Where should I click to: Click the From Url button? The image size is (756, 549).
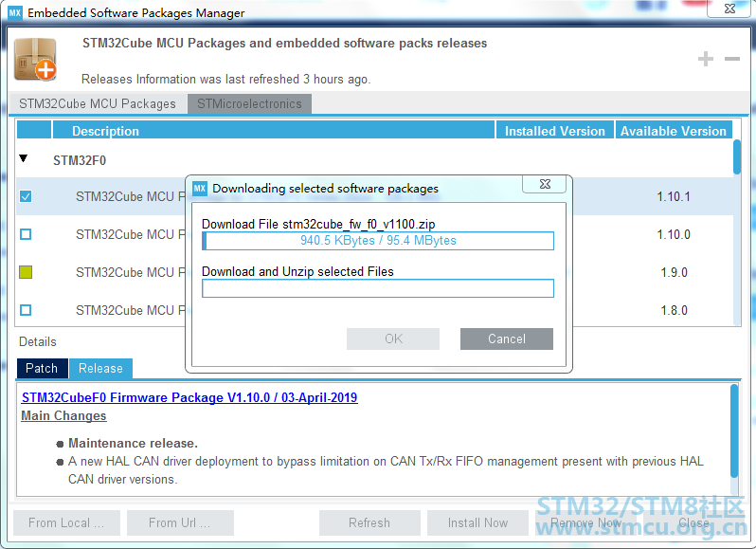point(180,523)
